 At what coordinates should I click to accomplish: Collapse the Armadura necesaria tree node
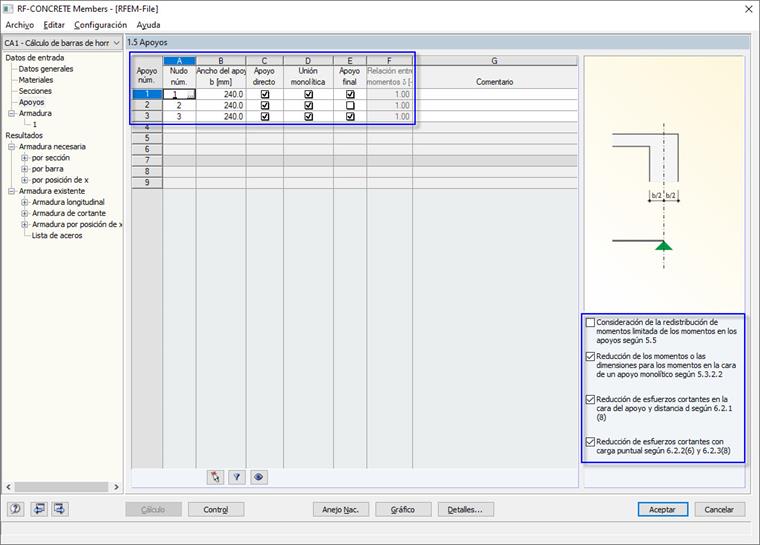click(11, 146)
